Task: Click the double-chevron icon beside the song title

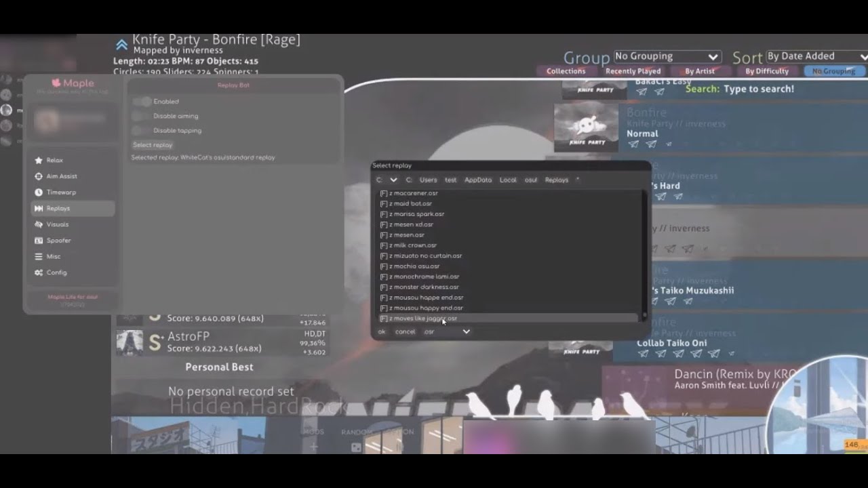Action: [121, 45]
